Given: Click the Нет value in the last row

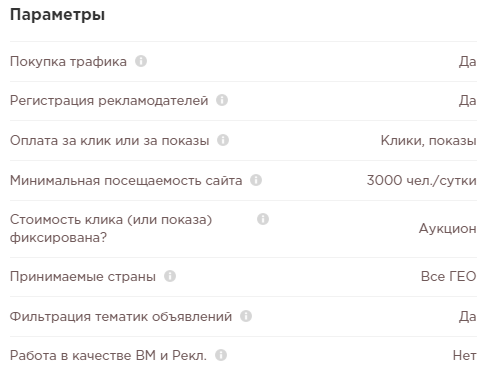Looking at the screenshot, I should (x=464, y=355).
